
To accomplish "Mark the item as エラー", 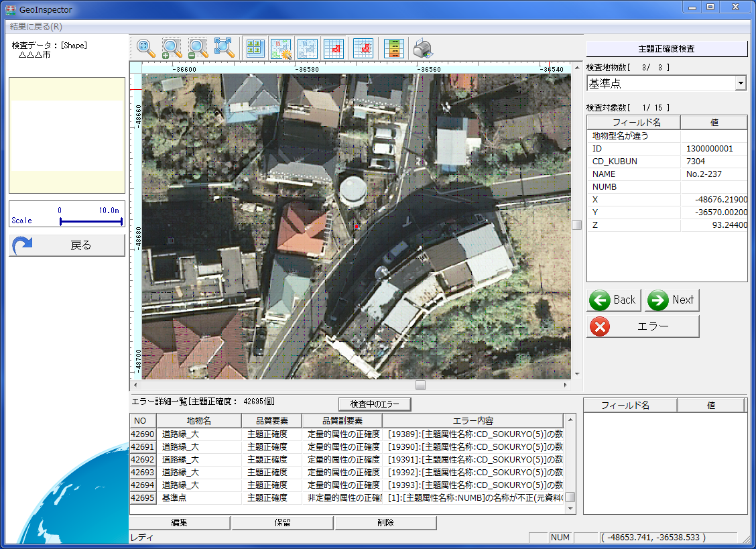I will click(x=643, y=326).
